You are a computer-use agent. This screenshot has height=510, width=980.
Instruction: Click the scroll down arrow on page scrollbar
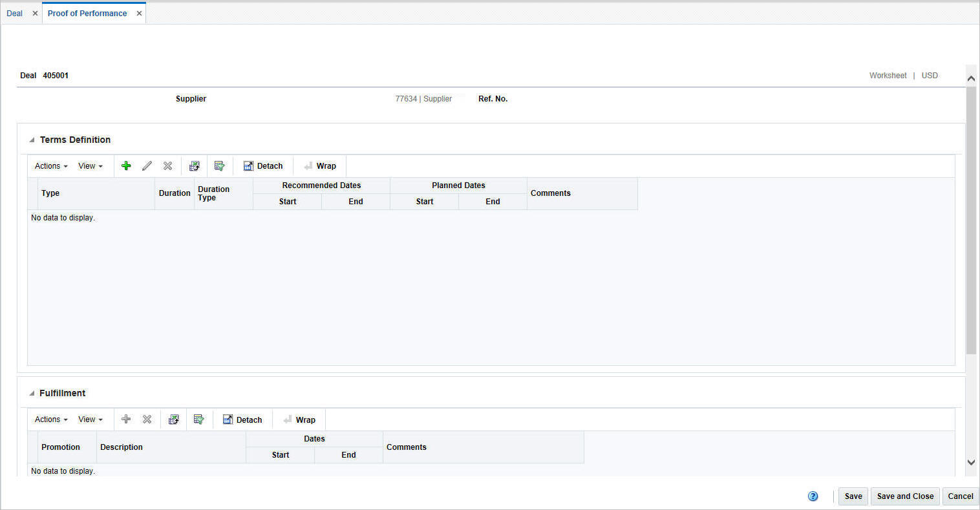click(971, 462)
